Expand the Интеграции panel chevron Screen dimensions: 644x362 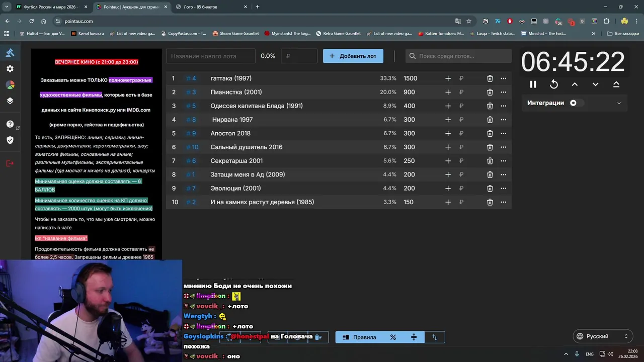tap(619, 103)
